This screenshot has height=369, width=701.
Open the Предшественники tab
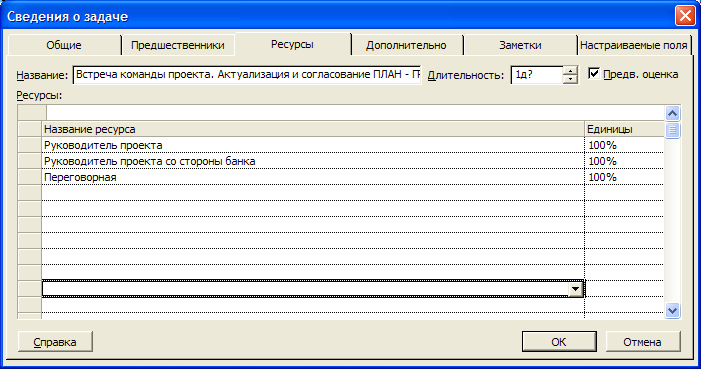pyautogui.click(x=178, y=45)
